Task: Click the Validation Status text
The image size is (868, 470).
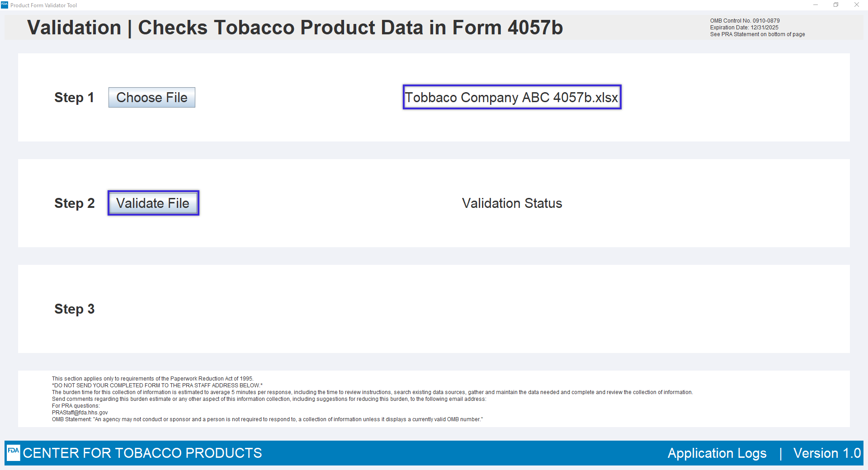Action: tap(512, 203)
